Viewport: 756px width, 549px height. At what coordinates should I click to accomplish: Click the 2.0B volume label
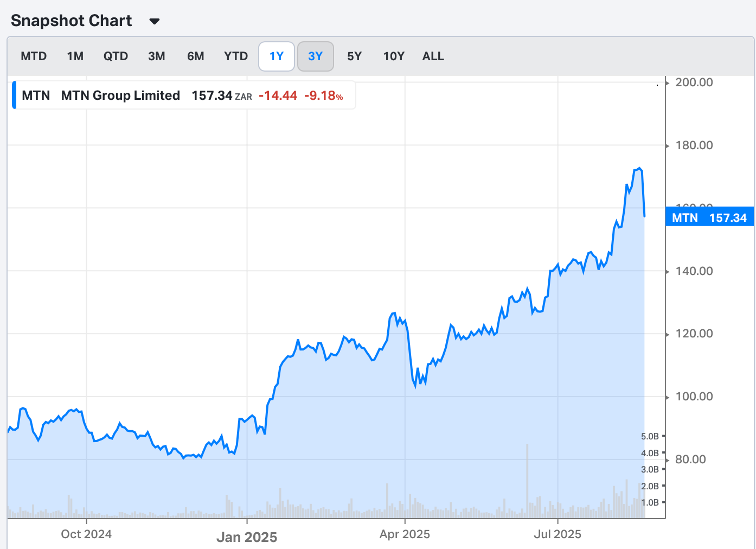[x=650, y=486]
